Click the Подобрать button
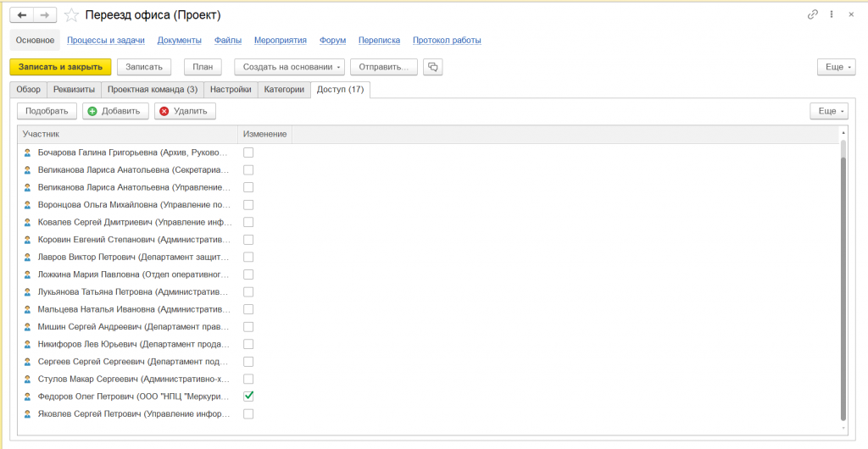The height and width of the screenshot is (449, 868). [x=47, y=111]
